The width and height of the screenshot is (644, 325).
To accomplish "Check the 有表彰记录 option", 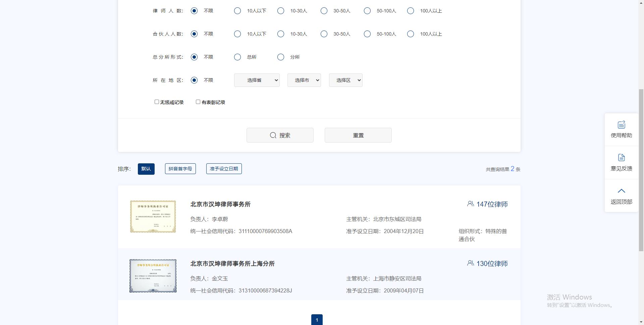I will 198,102.
